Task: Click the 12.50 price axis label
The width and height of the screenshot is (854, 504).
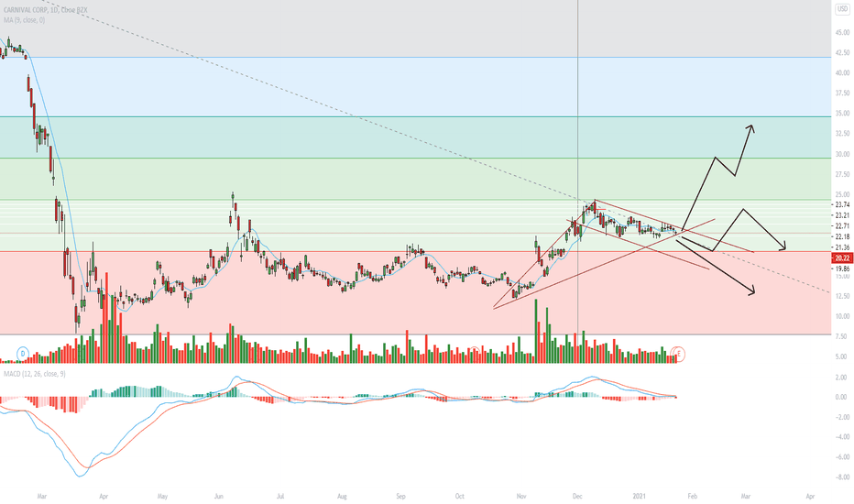Action: coord(842,296)
